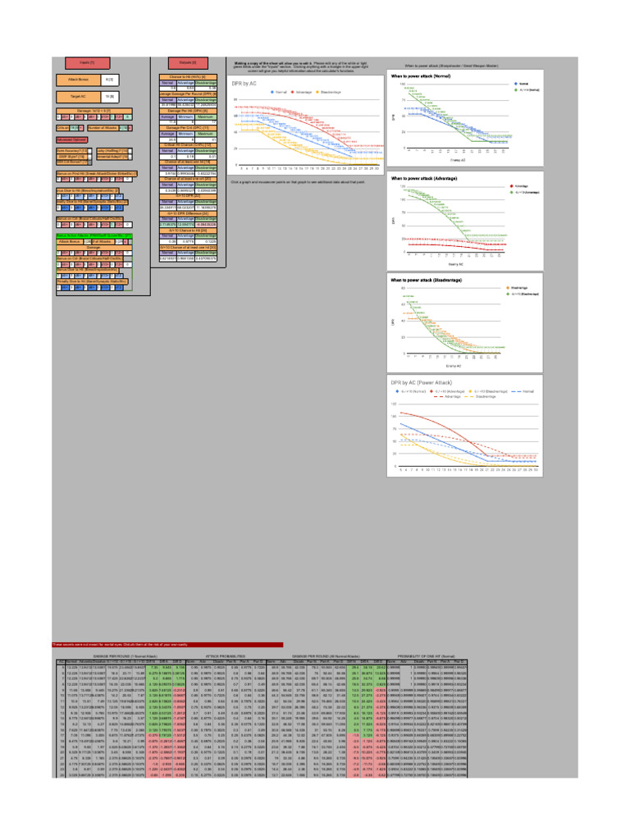Click the Number of Attacks label cell
This screenshot has height=840, width=630.
tap(103, 128)
